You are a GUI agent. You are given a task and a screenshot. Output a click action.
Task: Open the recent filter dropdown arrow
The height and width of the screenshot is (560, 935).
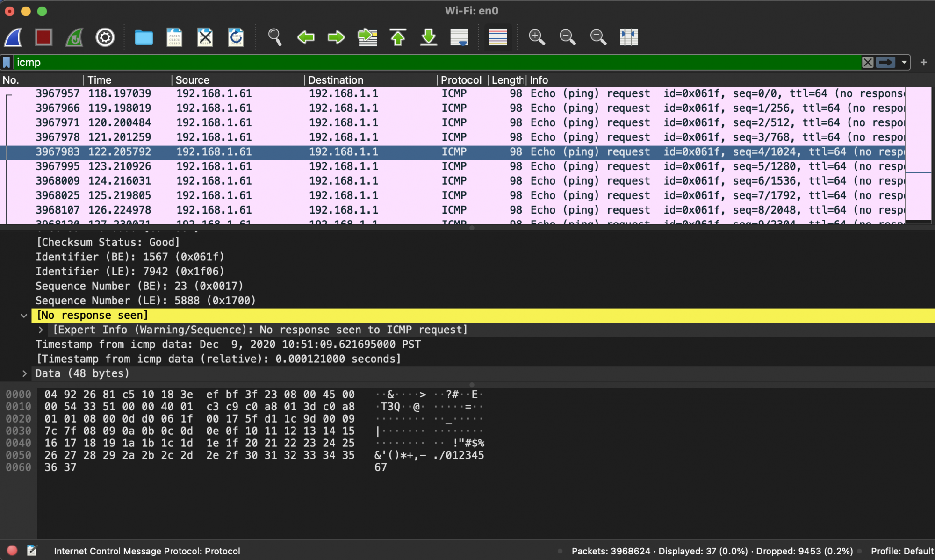click(x=904, y=62)
